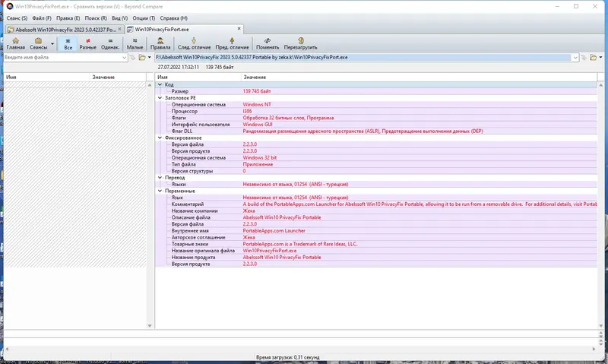Click the value 'Приложение'
The height and width of the screenshot is (364, 608).
click(x=258, y=164)
